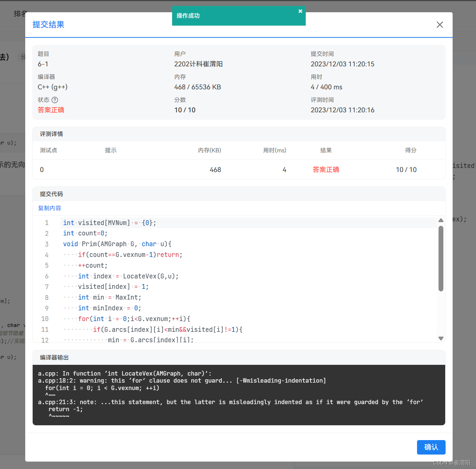Image resolution: width=476 pixels, height=469 pixels.
Task: Click the 提示 column header
Action: 111,150
